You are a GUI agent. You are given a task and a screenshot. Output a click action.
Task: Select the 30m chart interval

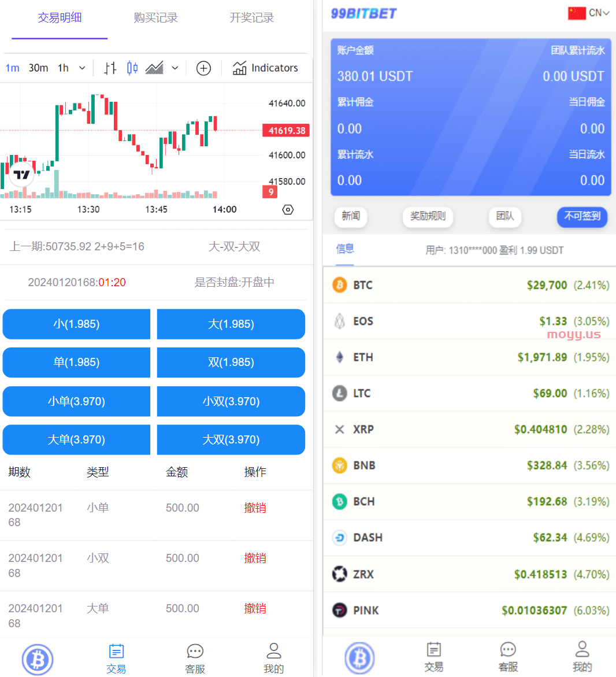pyautogui.click(x=38, y=68)
